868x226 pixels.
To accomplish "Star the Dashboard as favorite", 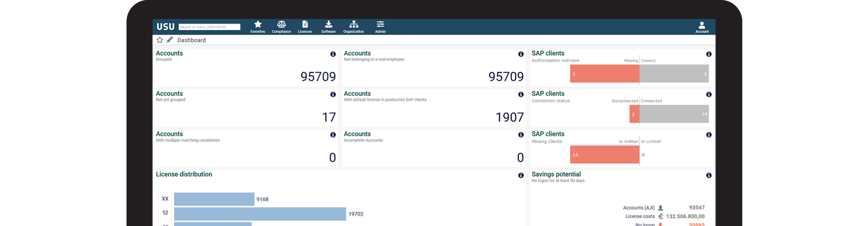I will pos(160,40).
